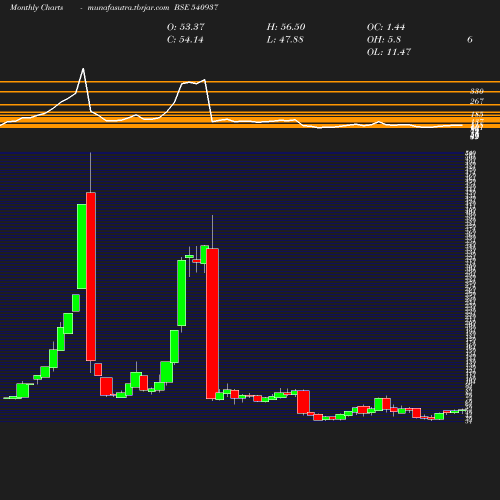Click the close value "C: 54.14"
Screen dimensions: 500x500
[x=185, y=39]
